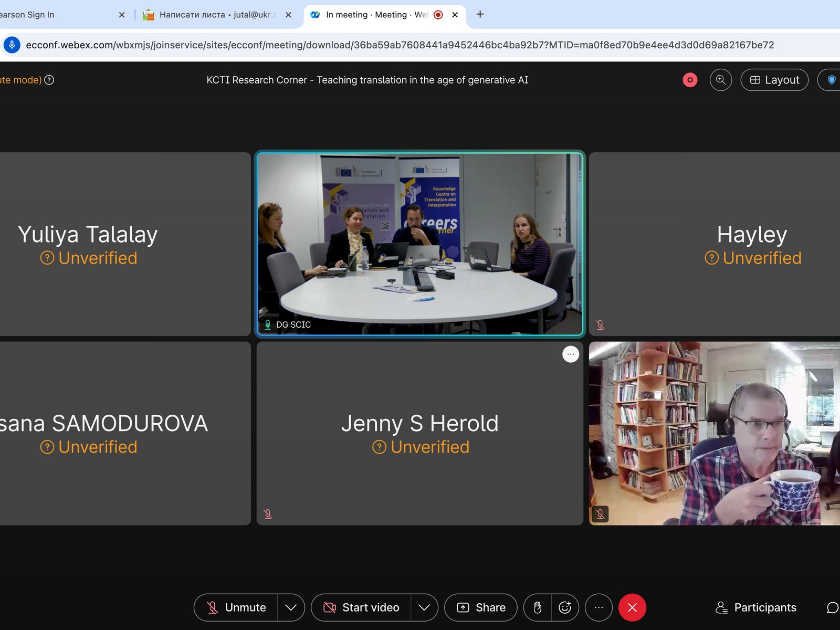The width and height of the screenshot is (840, 630).
Task: Open the chat bubble icon
Action: (x=832, y=607)
